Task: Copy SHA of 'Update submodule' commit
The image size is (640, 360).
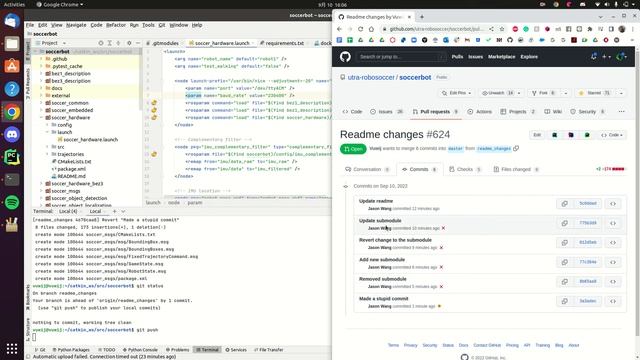Action: (x=564, y=223)
